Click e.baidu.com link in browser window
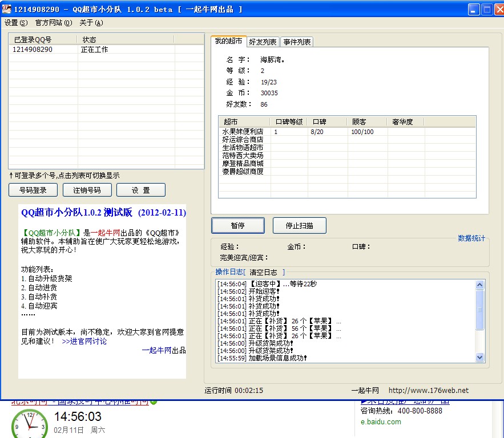The width and height of the screenshot is (504, 438). (381, 422)
